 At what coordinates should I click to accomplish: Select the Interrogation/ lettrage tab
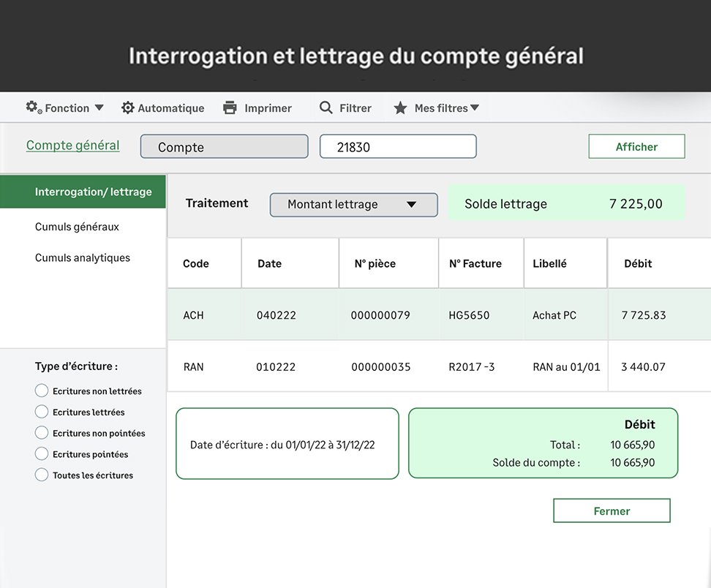point(83,192)
